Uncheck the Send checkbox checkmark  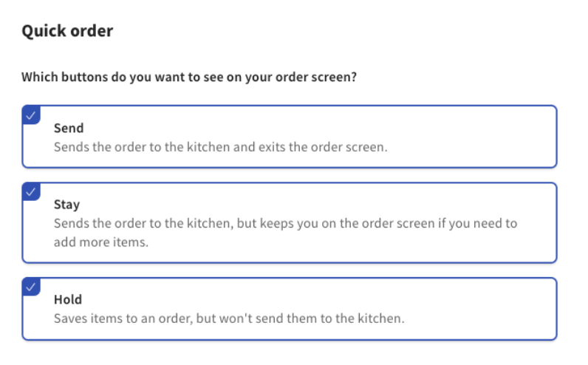click(31, 115)
